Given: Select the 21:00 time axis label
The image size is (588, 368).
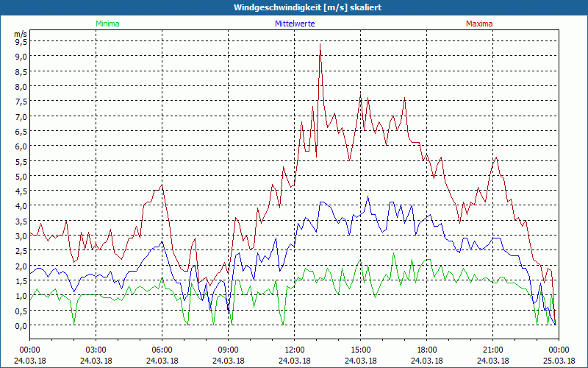Looking at the screenshot, I should pos(492,350).
